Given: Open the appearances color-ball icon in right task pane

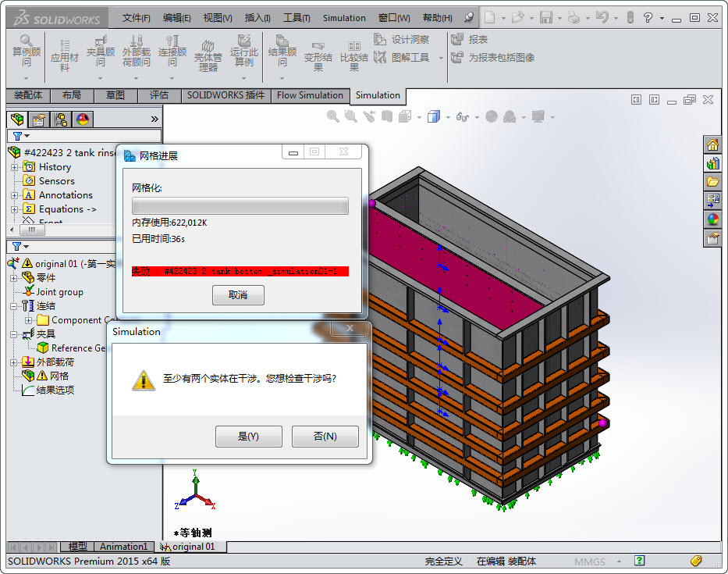Looking at the screenshot, I should 712,219.
